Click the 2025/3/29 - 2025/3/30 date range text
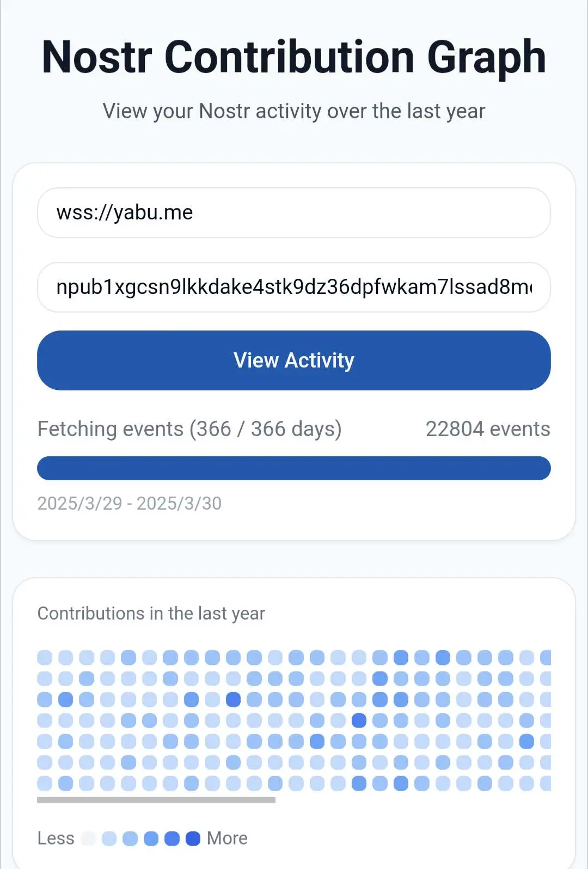588x869 pixels. pos(130,504)
